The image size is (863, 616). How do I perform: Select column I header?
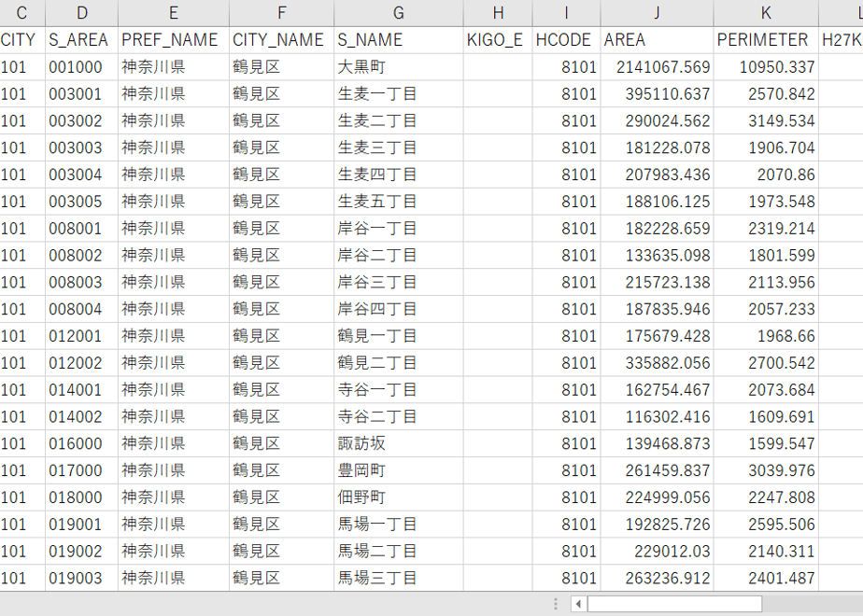pyautogui.click(x=566, y=13)
